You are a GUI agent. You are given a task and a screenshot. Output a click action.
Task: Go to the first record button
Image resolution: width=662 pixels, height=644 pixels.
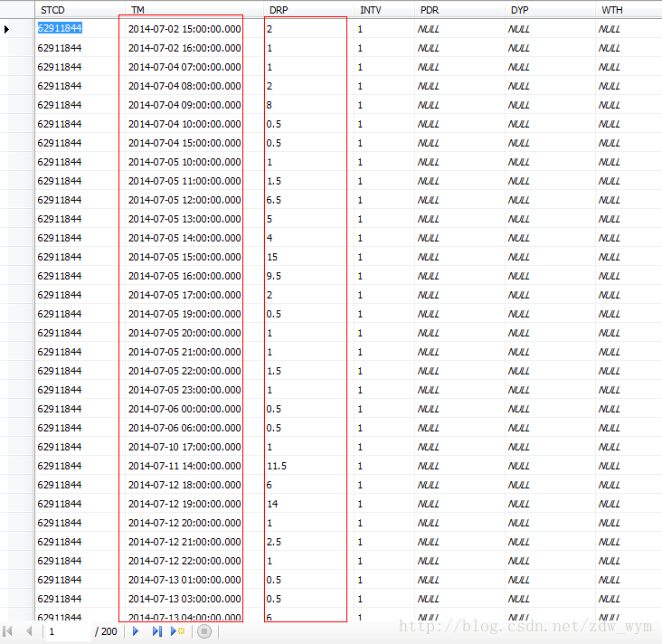pyautogui.click(x=7, y=631)
